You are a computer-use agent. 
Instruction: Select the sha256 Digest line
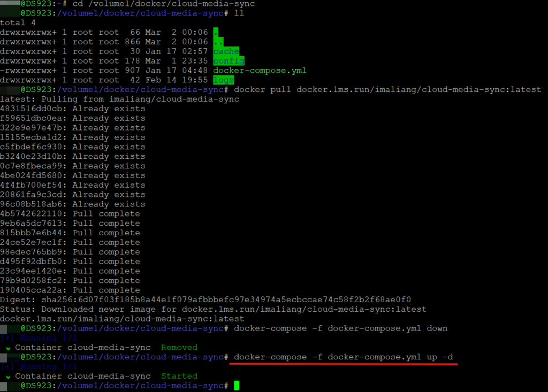(x=205, y=299)
